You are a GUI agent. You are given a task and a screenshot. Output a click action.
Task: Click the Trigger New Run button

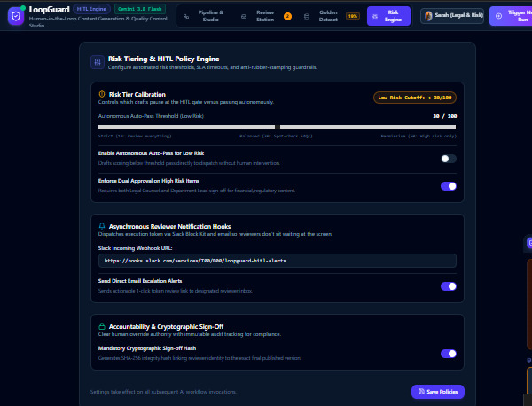coord(511,16)
